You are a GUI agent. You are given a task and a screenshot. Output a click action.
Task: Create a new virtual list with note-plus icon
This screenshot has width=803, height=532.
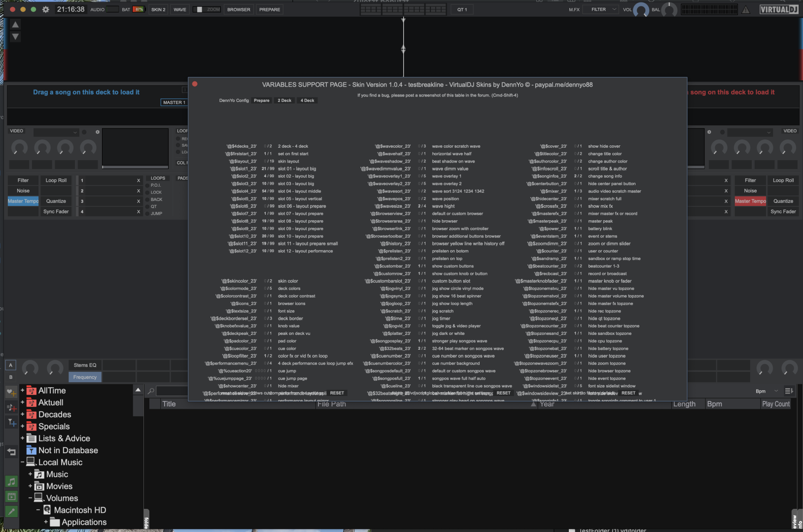11,407
